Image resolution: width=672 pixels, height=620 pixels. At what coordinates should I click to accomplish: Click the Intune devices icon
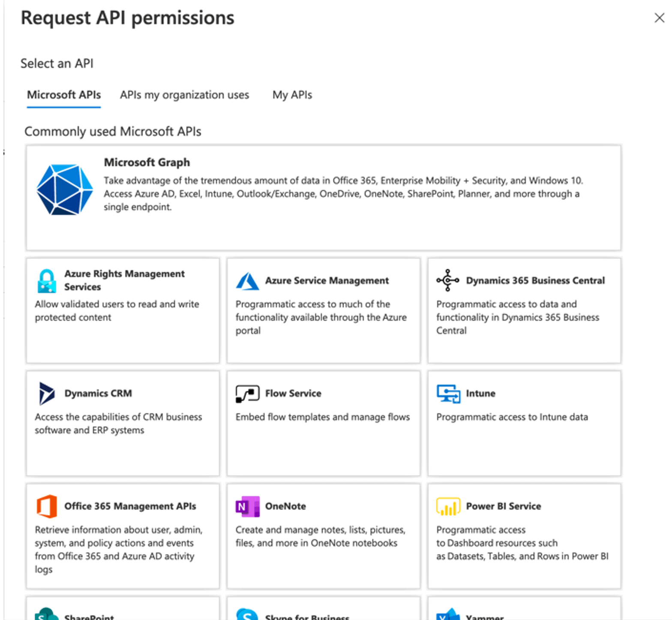pos(448,394)
